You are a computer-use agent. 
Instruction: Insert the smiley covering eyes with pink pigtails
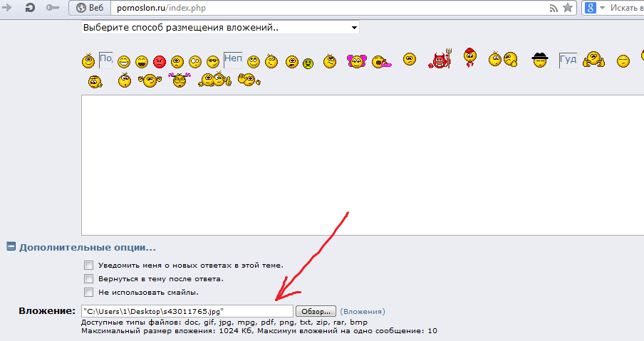pyautogui.click(x=180, y=80)
